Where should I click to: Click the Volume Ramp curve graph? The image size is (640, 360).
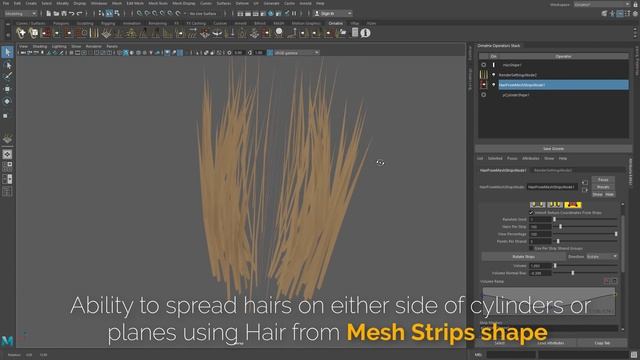pyautogui.click(x=549, y=301)
